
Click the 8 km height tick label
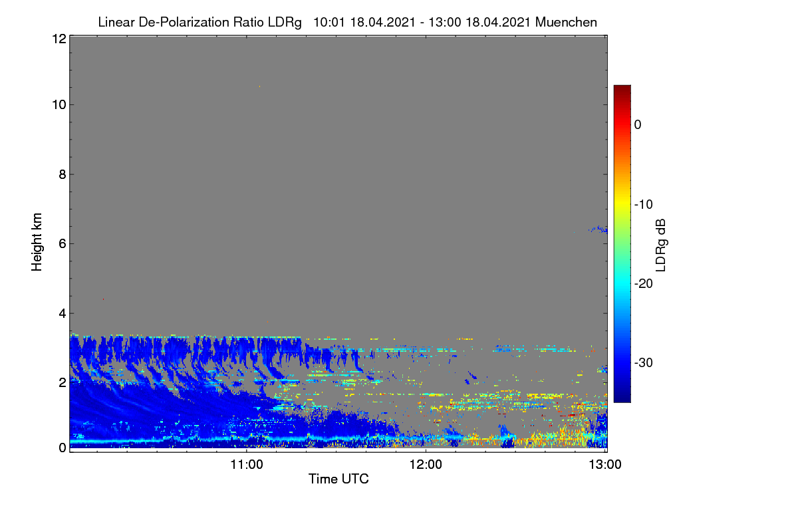click(x=61, y=174)
